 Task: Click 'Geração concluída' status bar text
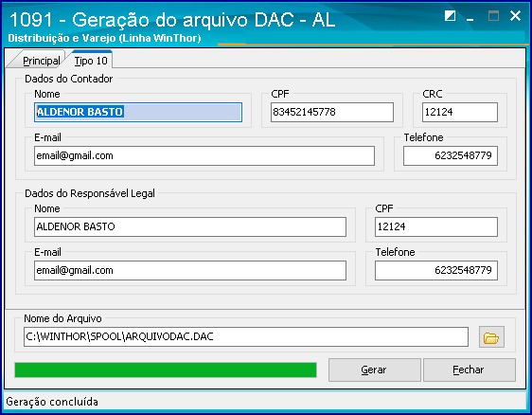point(52,402)
